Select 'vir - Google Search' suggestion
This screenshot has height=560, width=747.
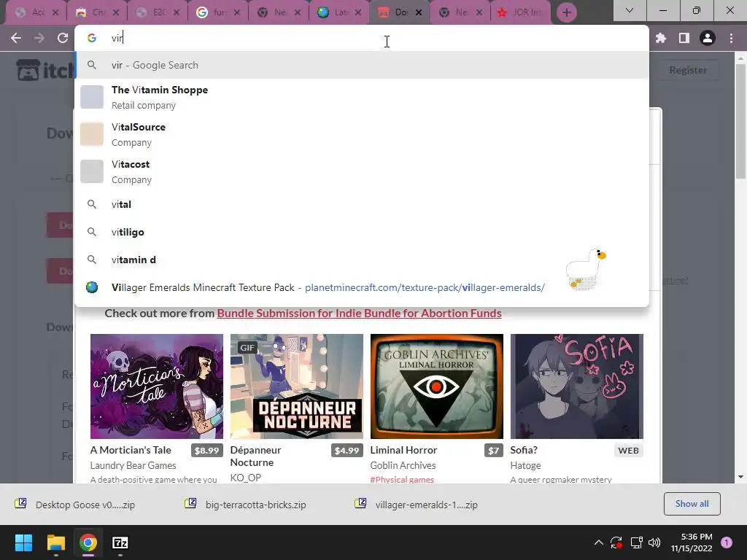[361, 65]
